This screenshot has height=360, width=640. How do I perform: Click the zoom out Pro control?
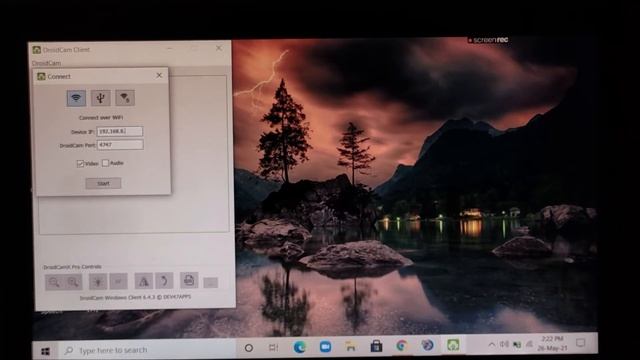point(54,282)
